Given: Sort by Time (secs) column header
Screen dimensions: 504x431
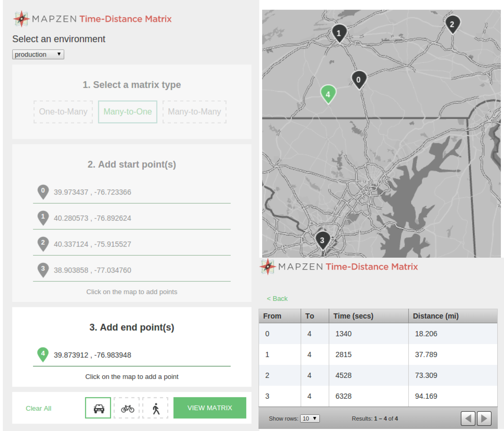Looking at the screenshot, I should [353, 316].
